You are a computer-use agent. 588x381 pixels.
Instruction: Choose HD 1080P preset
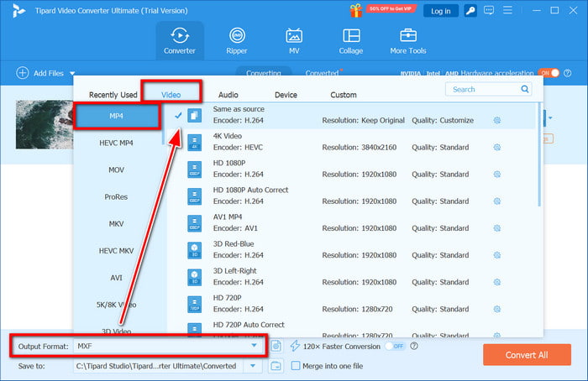tap(353, 169)
